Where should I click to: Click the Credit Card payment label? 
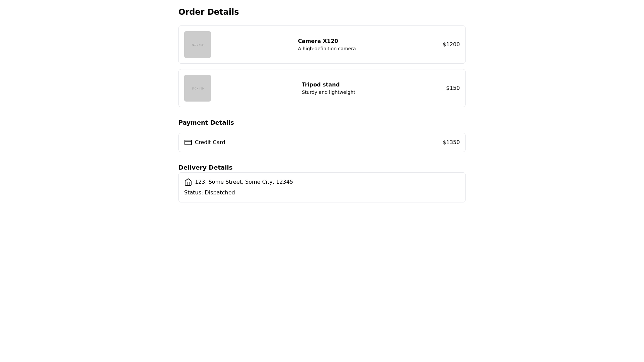210,142
